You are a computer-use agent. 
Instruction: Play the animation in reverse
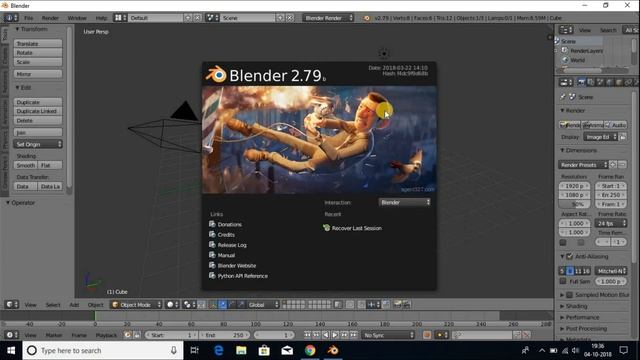325,335
